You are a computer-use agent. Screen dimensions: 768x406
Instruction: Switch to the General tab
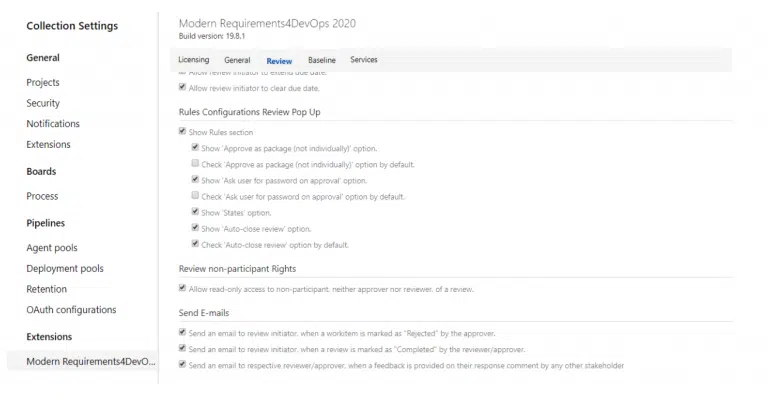click(237, 60)
